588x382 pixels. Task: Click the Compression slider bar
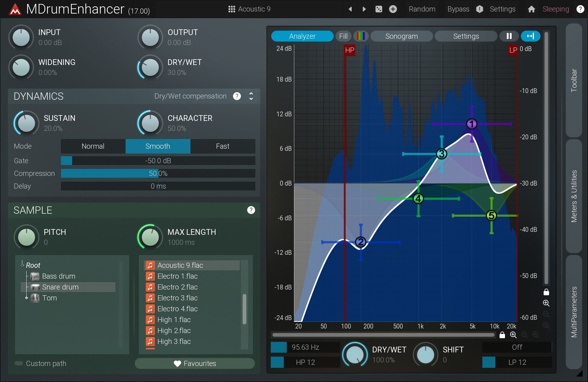click(x=158, y=173)
